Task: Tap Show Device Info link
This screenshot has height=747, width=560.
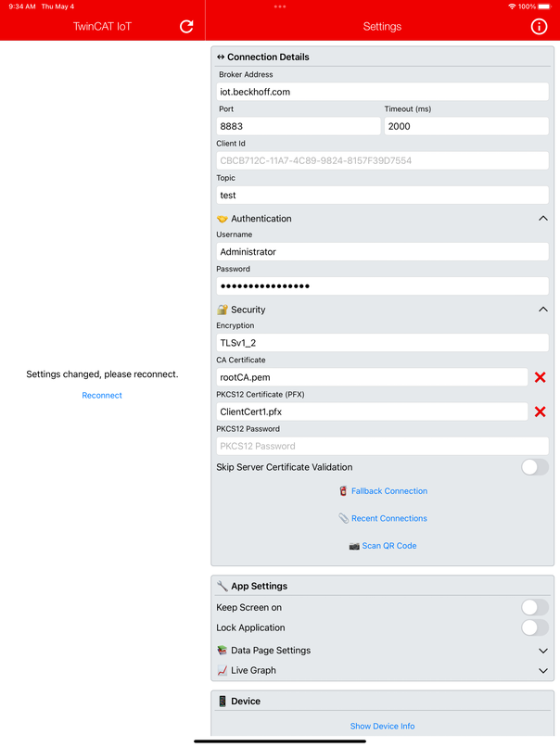Action: click(x=382, y=727)
